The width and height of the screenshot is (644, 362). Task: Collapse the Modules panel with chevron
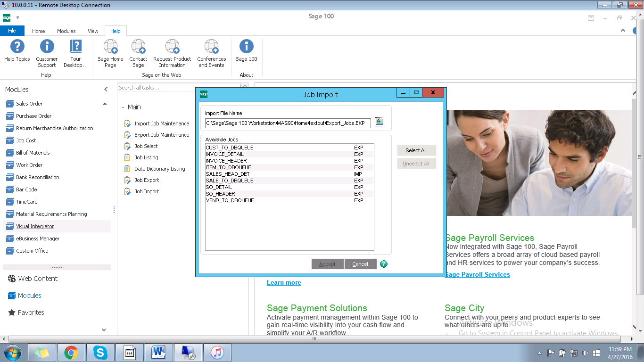point(106,90)
